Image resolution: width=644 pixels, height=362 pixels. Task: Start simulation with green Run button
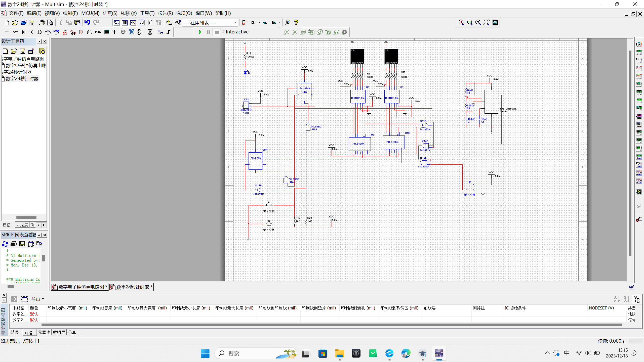[x=200, y=32]
